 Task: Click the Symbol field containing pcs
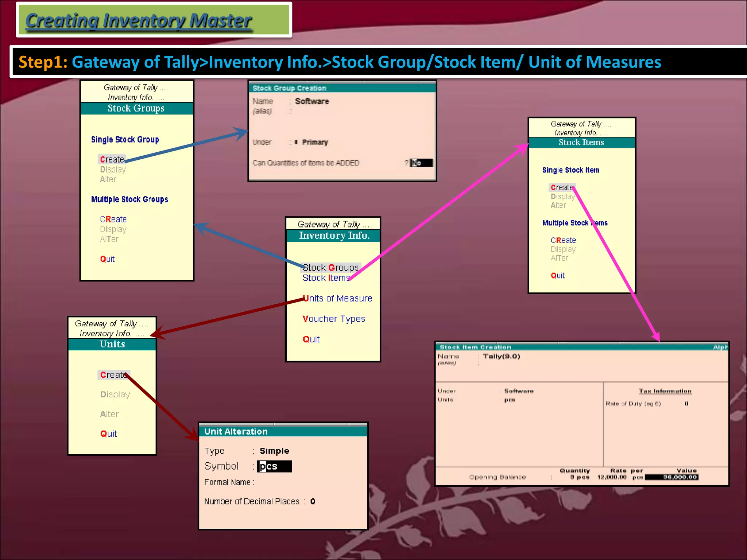(274, 466)
